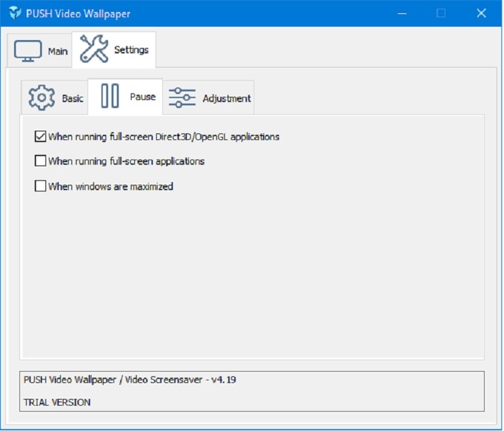Go to the Adjustment sub-tab label

click(227, 99)
